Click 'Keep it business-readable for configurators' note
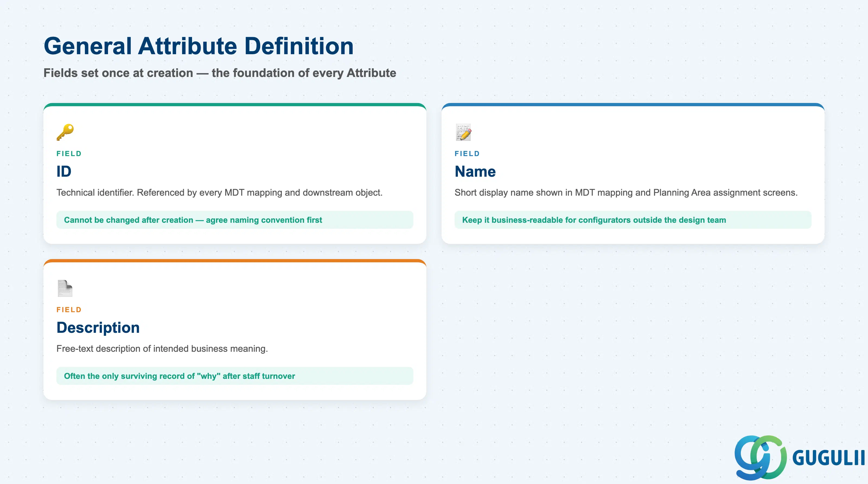This screenshot has height=484, width=868. [633, 220]
